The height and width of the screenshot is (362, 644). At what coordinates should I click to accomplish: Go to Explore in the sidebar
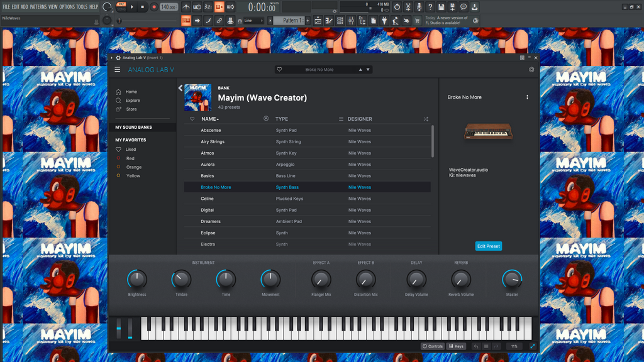(132, 101)
